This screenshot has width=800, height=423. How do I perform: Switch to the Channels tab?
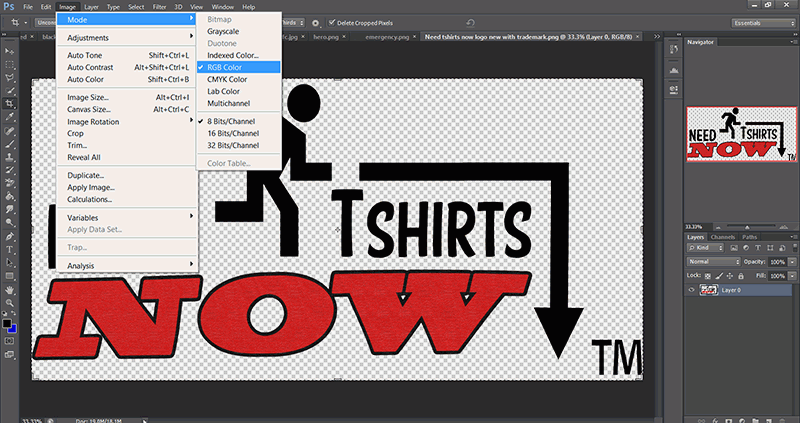coord(722,237)
